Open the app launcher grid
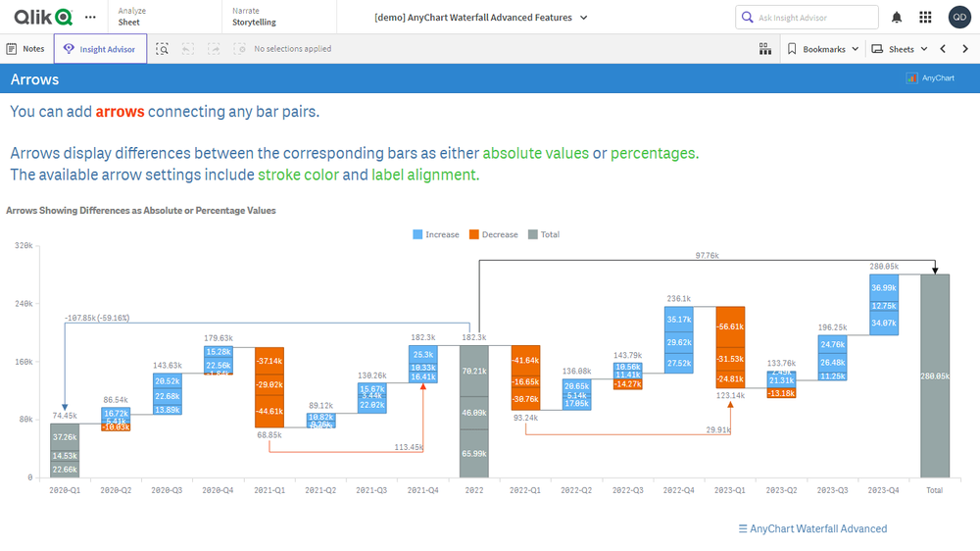This screenshot has height=551, width=980. (x=926, y=18)
